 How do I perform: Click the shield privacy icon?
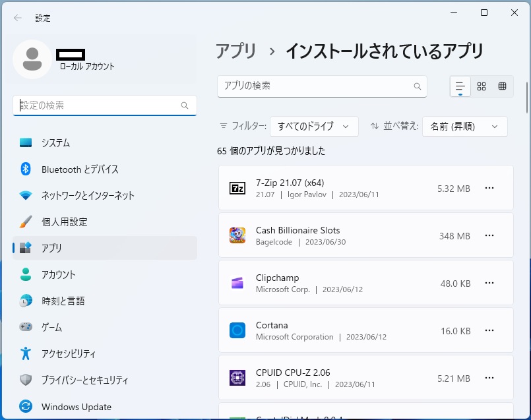click(x=26, y=380)
